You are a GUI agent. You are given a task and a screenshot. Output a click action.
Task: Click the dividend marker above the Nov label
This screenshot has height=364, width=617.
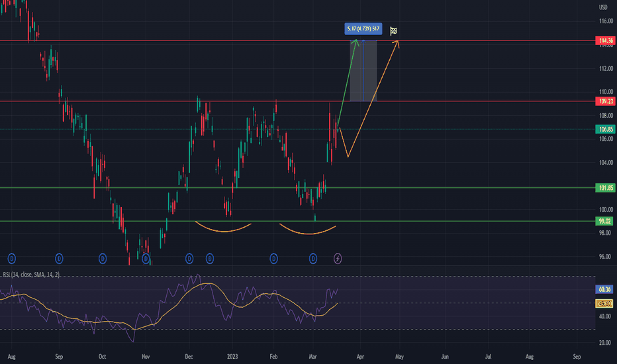tap(146, 259)
